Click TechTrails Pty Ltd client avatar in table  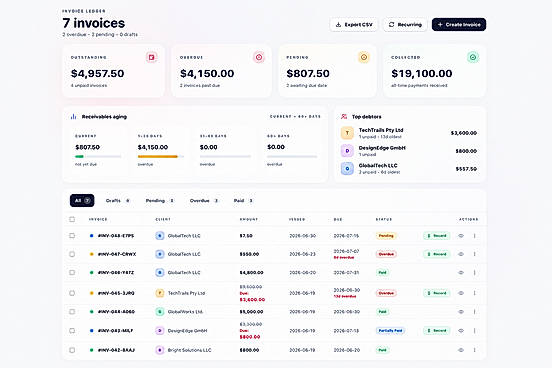160,293
